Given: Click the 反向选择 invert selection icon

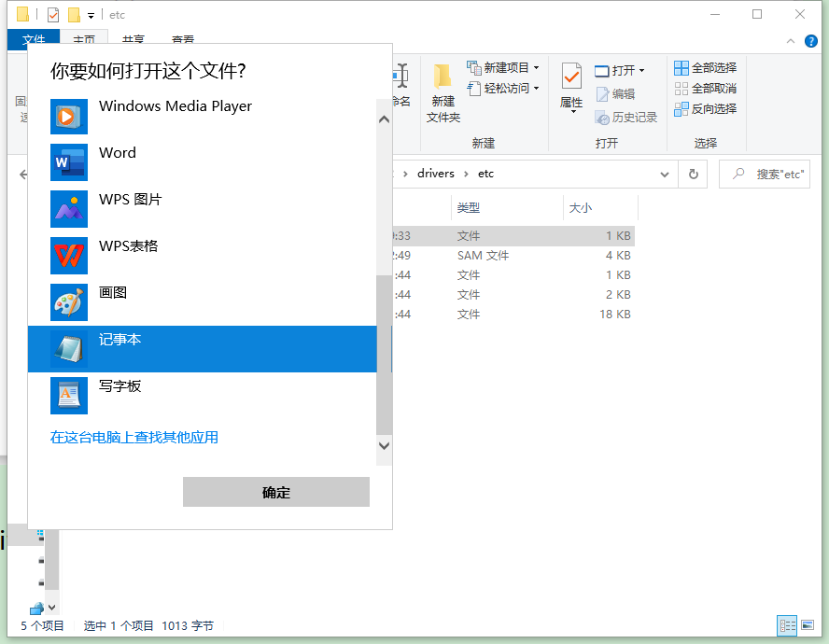Looking at the screenshot, I should 681,109.
